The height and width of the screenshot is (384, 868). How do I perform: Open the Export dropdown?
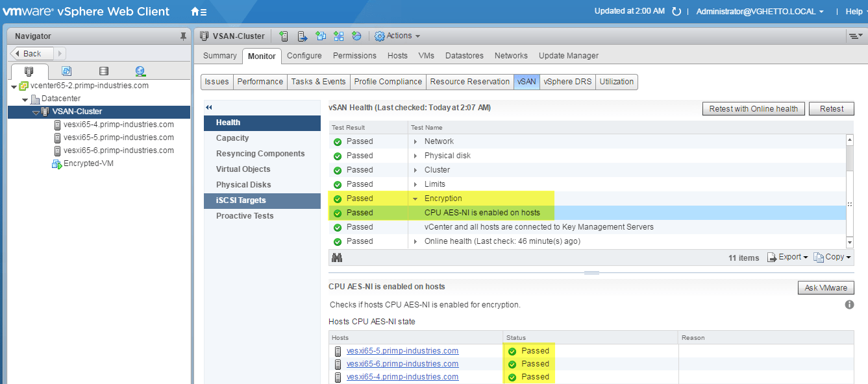point(787,258)
